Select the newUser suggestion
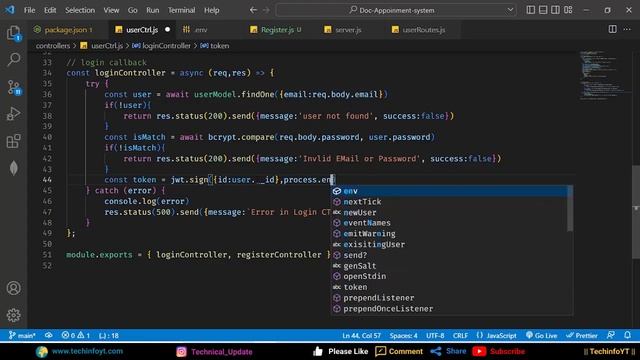Image resolution: width=640 pixels, height=360 pixels. pos(449,212)
